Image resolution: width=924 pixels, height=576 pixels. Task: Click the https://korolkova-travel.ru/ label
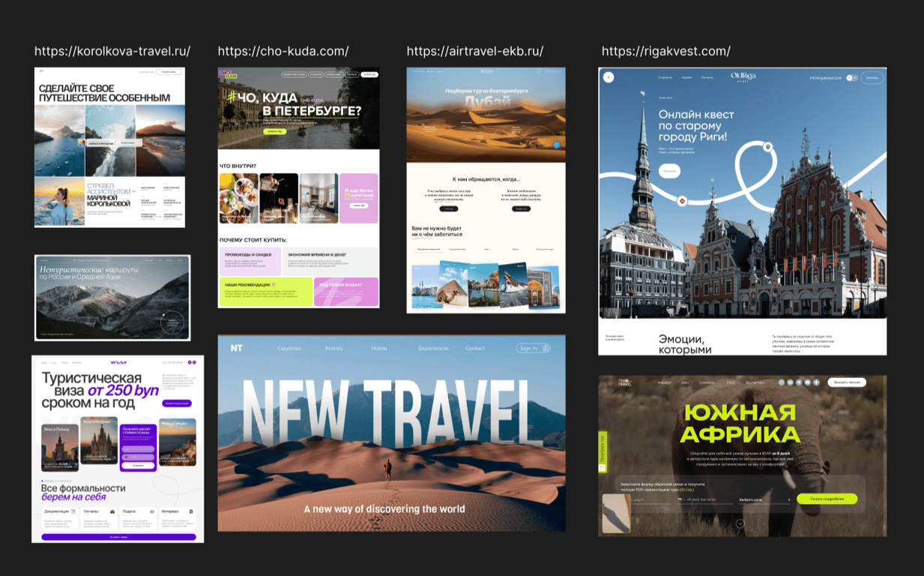pyautogui.click(x=112, y=51)
